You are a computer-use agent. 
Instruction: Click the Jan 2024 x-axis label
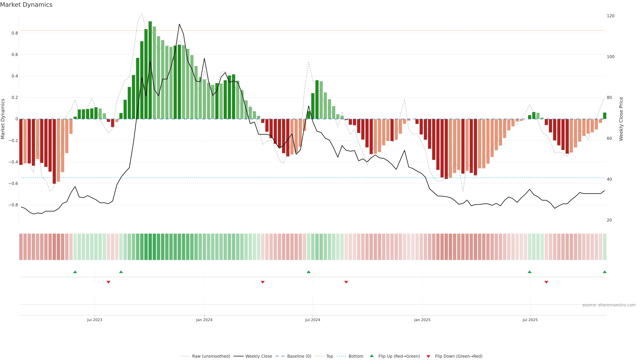pyautogui.click(x=204, y=320)
